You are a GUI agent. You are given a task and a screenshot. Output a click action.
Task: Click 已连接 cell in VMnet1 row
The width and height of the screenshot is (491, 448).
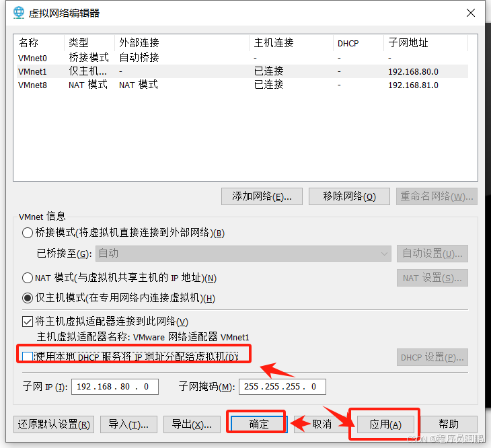coord(268,71)
